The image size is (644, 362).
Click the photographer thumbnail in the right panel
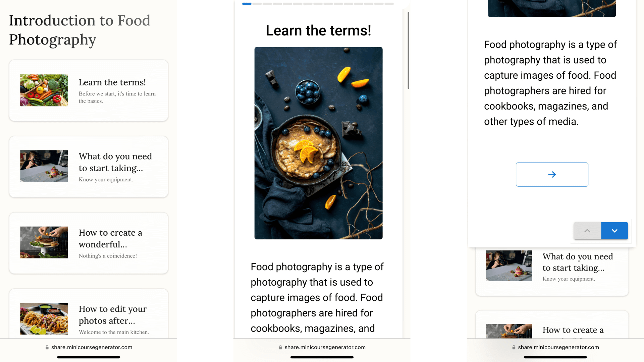point(509,265)
